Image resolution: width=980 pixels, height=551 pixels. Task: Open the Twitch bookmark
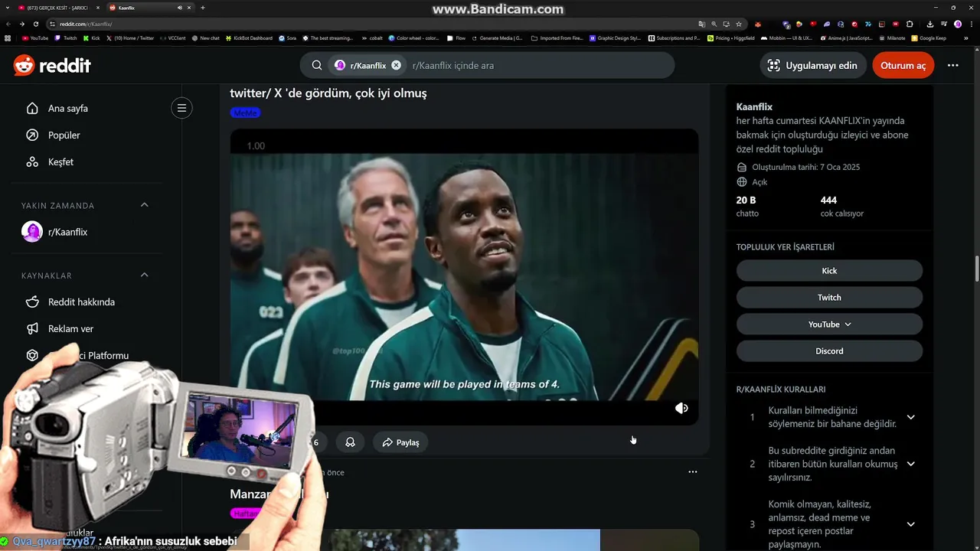[66, 37]
